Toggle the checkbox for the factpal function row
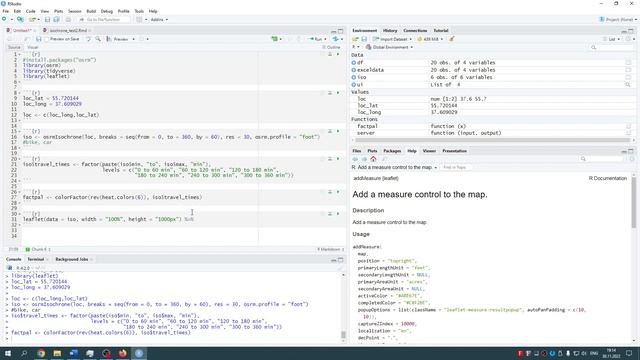The width and height of the screenshot is (640, 360). pyautogui.click(x=628, y=126)
